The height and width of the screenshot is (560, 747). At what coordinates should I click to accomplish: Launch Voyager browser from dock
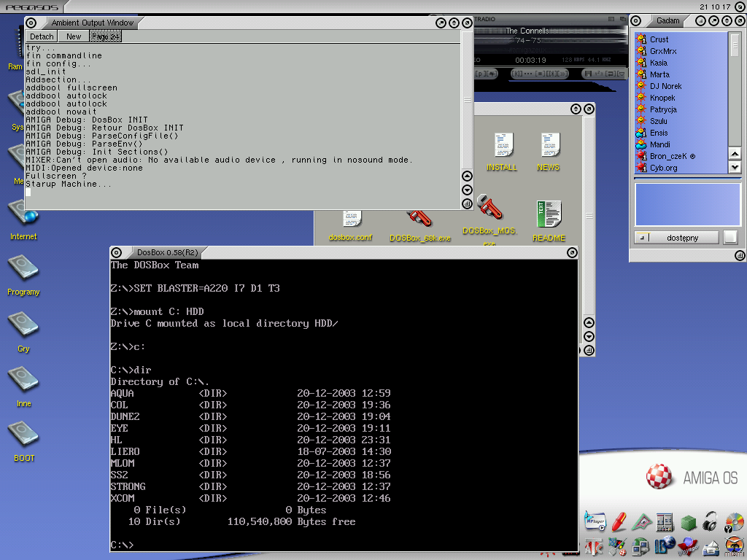click(x=688, y=546)
